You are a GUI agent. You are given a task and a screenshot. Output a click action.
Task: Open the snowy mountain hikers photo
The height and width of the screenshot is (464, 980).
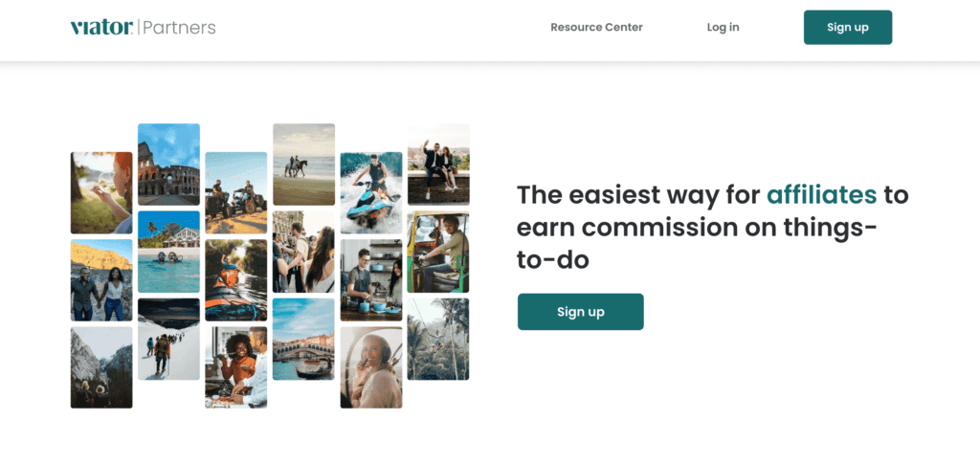(168, 339)
